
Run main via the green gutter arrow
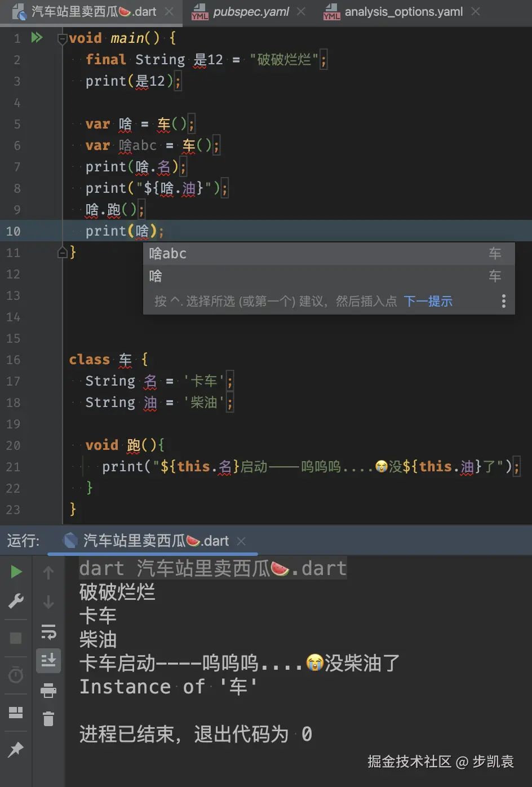click(x=37, y=37)
